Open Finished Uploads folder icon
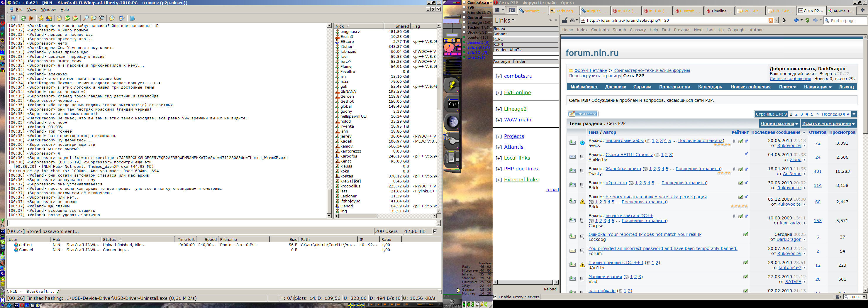 click(75, 18)
